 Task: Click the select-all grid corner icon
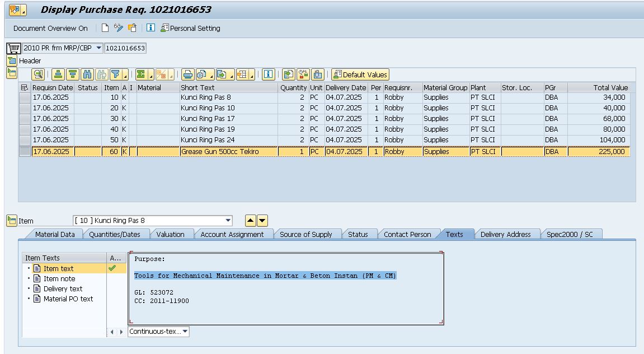click(25, 87)
